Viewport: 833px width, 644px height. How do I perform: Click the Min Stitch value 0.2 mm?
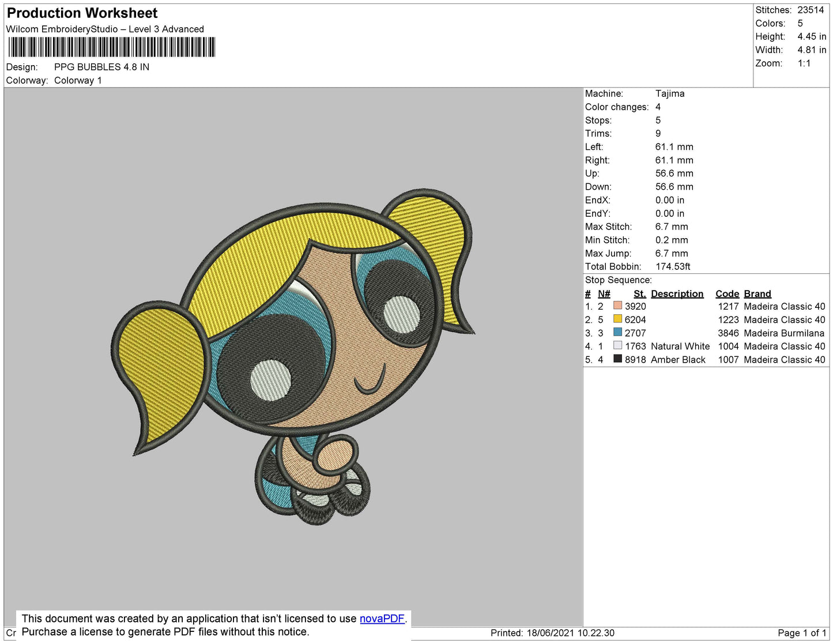click(672, 240)
